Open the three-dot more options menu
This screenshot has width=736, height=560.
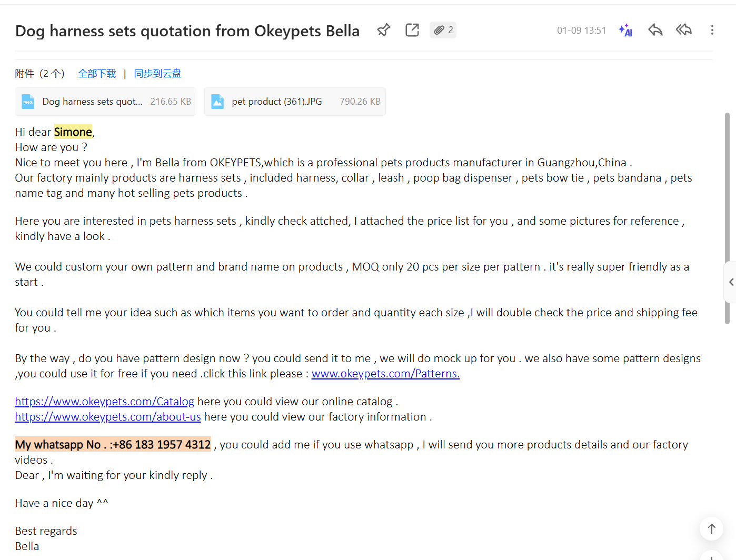712,31
